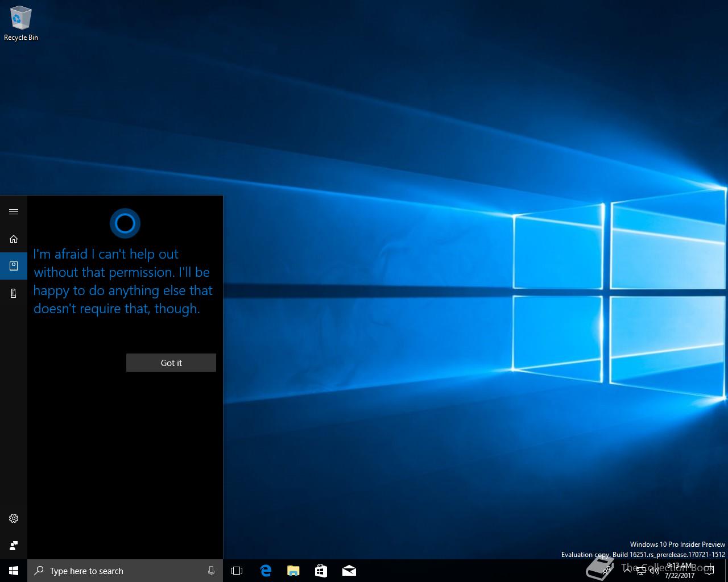Click the Cortana circle logo
Screen dimensions: 728x582
pyautogui.click(x=125, y=223)
